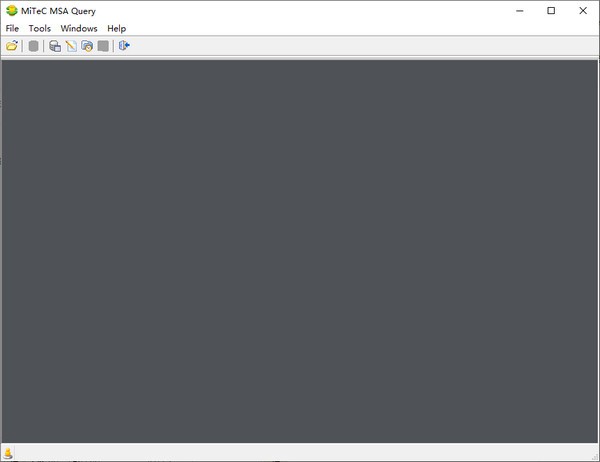The width and height of the screenshot is (600, 462).
Task: Click the MiTeC MSA Query title bar app icon
Action: pos(12,11)
